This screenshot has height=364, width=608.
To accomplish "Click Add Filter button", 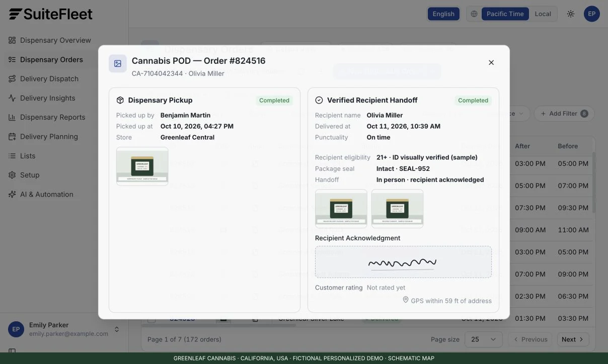I will pos(564,114).
